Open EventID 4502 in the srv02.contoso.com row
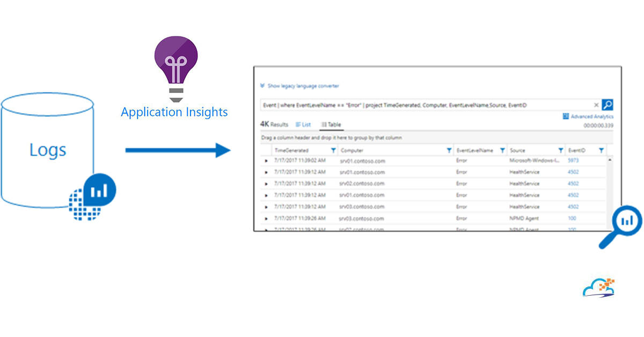Image resolution: width=644 pixels, height=337 pixels. [x=573, y=184]
